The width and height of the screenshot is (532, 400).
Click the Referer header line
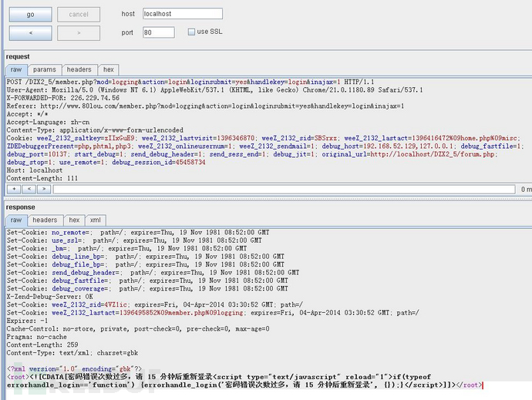coord(206,106)
